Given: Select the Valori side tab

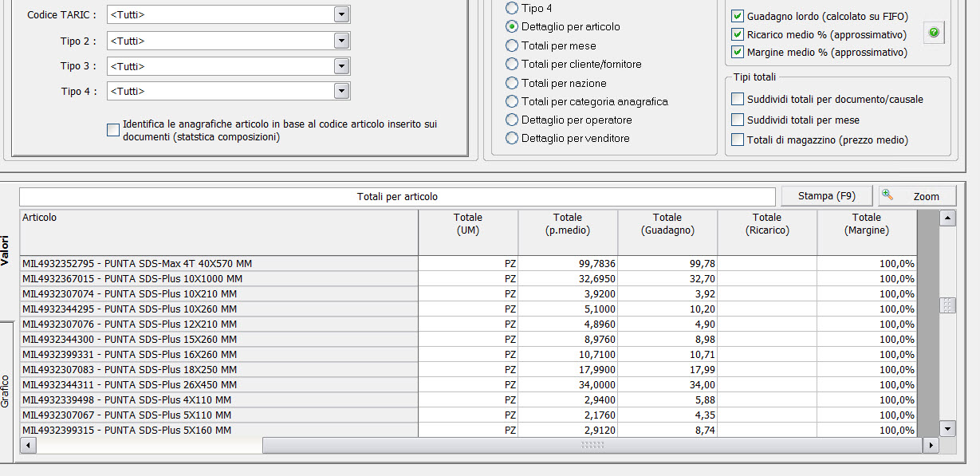Looking at the screenshot, I should (x=6, y=250).
